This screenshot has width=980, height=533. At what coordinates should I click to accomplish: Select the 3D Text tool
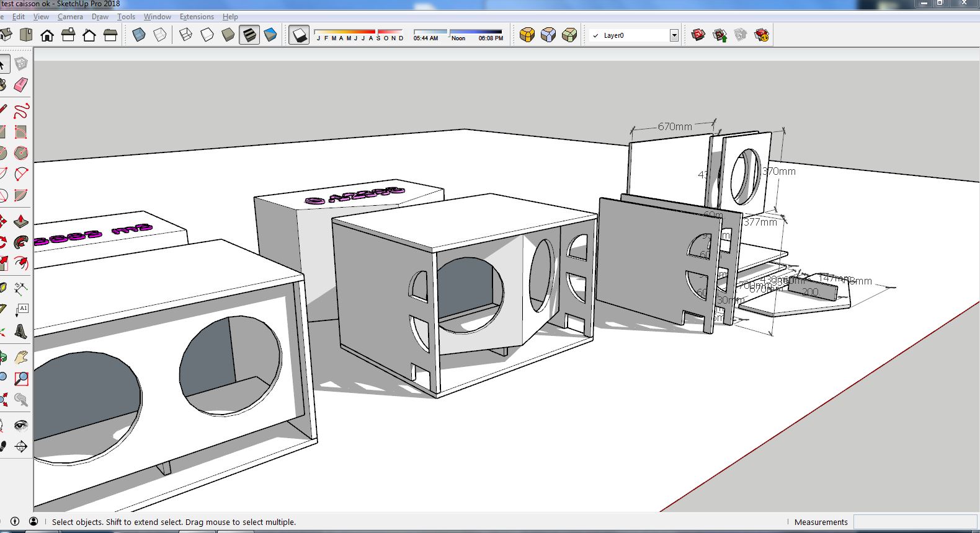21,331
